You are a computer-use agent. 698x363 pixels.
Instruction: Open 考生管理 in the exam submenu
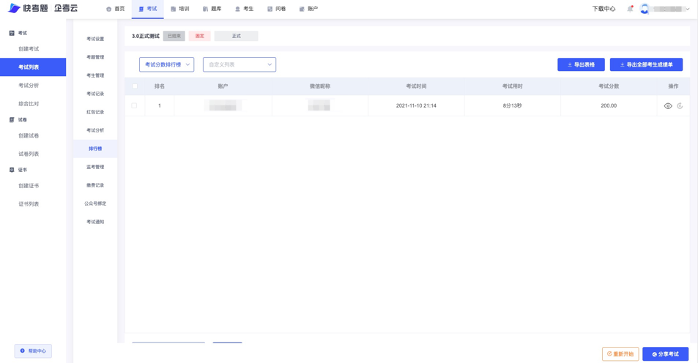coord(95,75)
